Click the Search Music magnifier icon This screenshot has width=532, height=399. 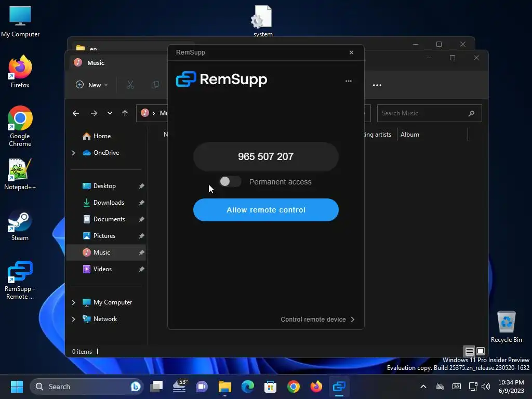pos(471,113)
